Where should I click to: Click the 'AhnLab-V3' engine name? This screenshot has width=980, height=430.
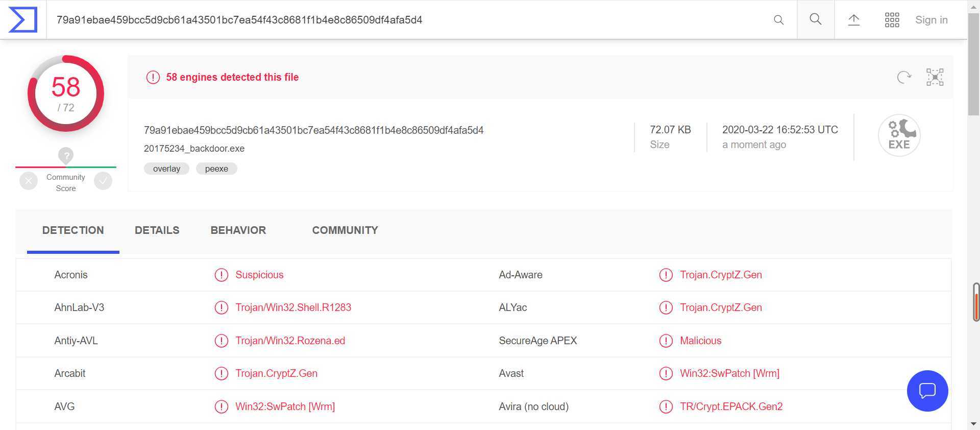(79, 307)
